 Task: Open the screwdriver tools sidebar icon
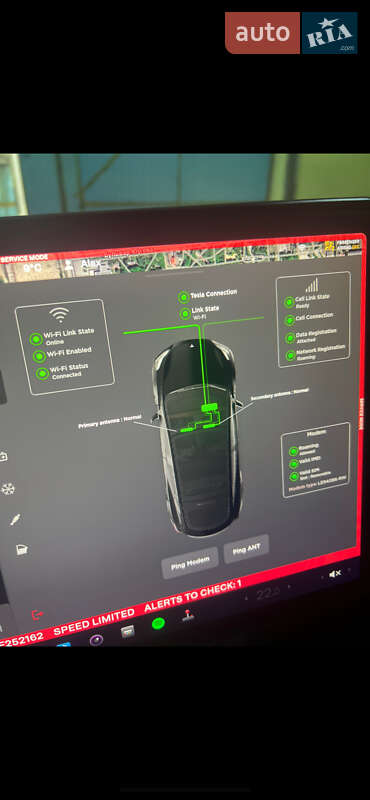pyautogui.click(x=15, y=520)
